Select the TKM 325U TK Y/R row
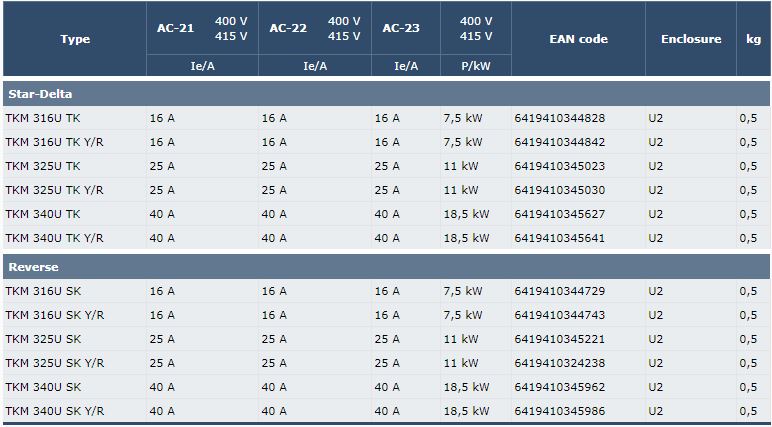The width and height of the screenshot is (772, 427). click(386, 190)
